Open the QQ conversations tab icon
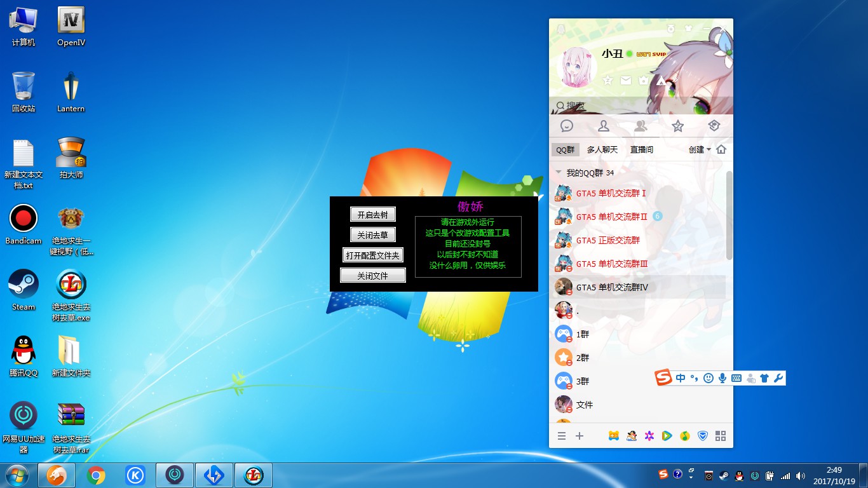The height and width of the screenshot is (488, 868). (x=567, y=126)
